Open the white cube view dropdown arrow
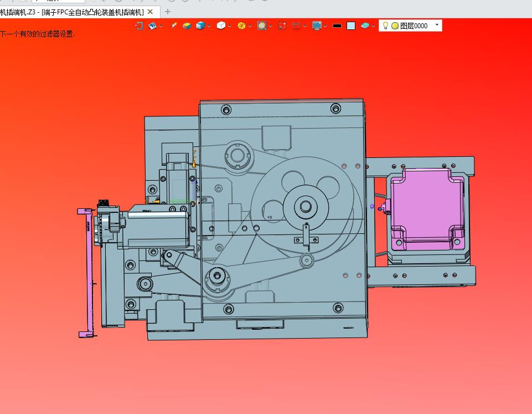Screen dimensions: 532x414 pos(230,26)
